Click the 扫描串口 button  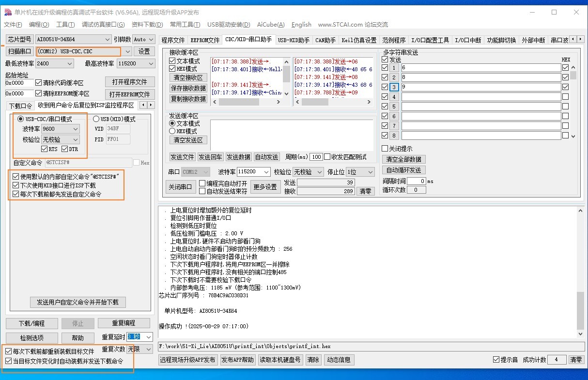pos(20,51)
